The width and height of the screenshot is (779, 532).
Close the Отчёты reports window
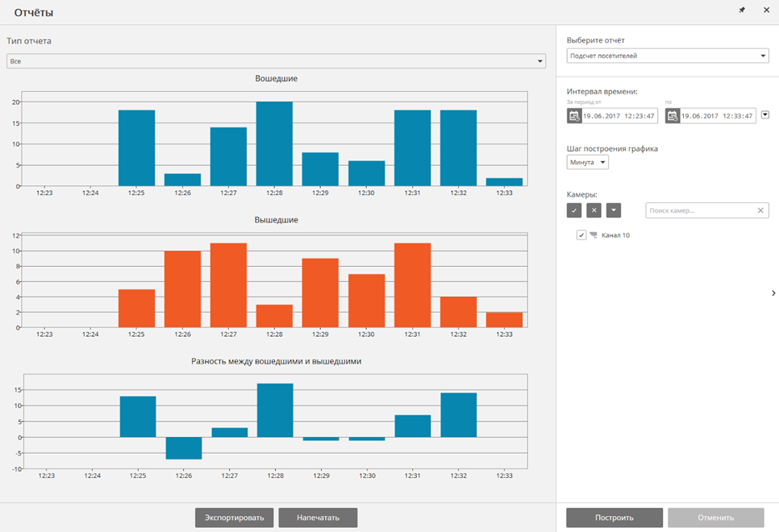tap(766, 10)
